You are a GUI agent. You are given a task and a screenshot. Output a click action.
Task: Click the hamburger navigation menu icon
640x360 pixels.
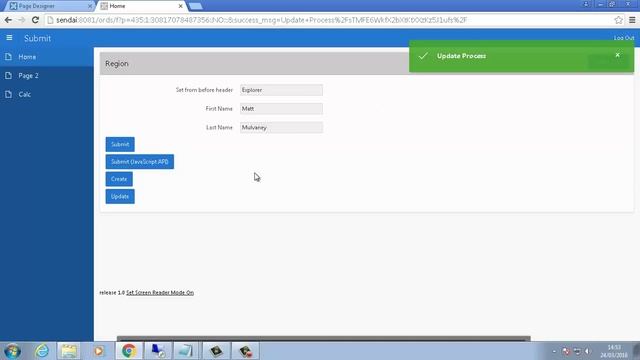9,38
